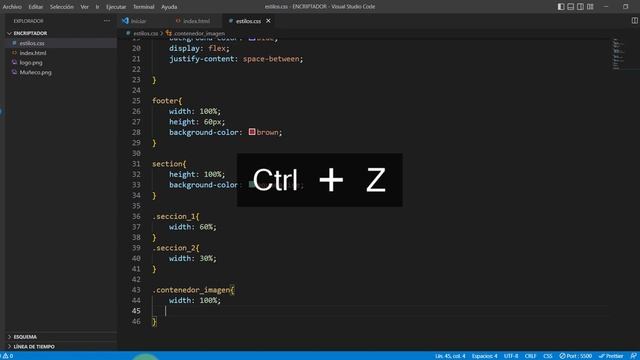Screen dimensions: 640x360
Task: Click line number 25 gutter
Action: [136, 100]
